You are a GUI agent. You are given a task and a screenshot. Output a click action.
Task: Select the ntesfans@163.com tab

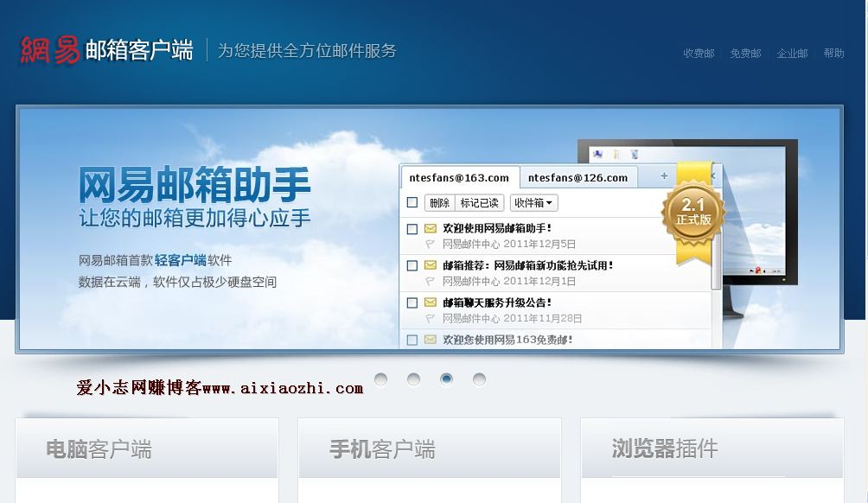[459, 178]
